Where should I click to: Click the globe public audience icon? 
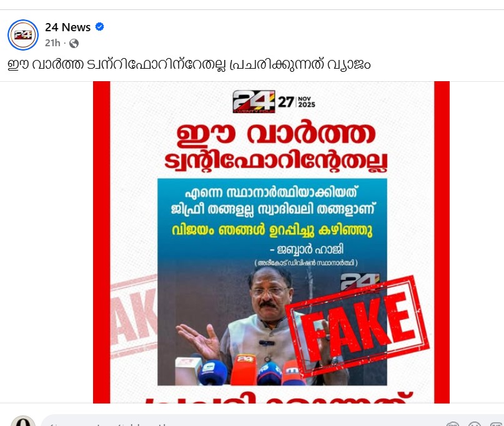tap(74, 43)
